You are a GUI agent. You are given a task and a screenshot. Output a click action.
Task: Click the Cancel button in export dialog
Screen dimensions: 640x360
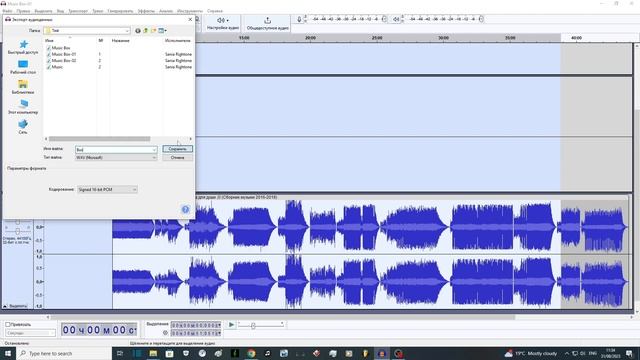click(178, 158)
